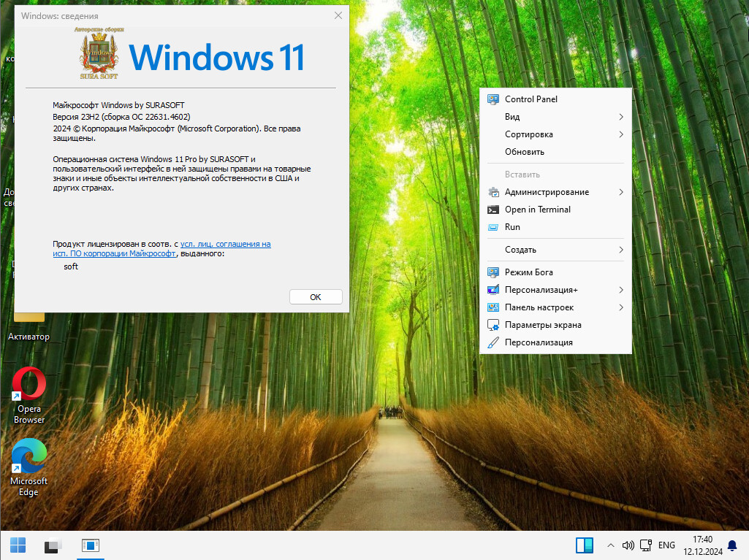Image resolution: width=749 pixels, height=560 pixels.
Task: Open the Вид submenu
Action: (555, 117)
